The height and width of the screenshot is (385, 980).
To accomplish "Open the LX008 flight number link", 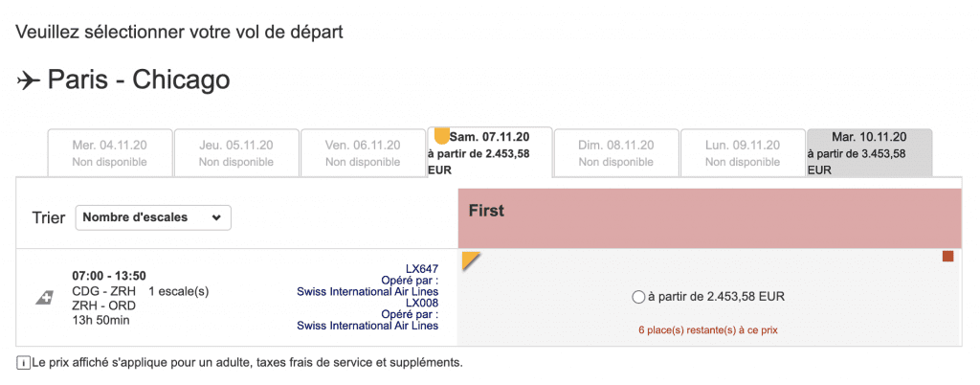I will pyautogui.click(x=422, y=304).
